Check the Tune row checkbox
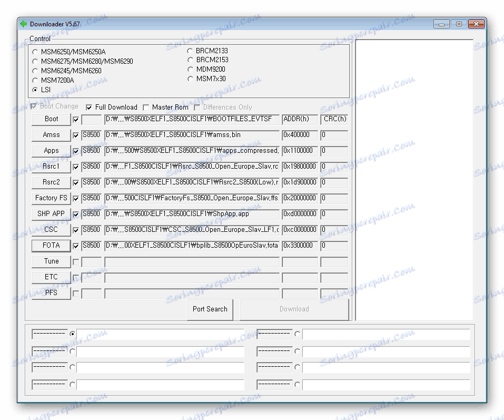The image size is (504, 420). (76, 262)
